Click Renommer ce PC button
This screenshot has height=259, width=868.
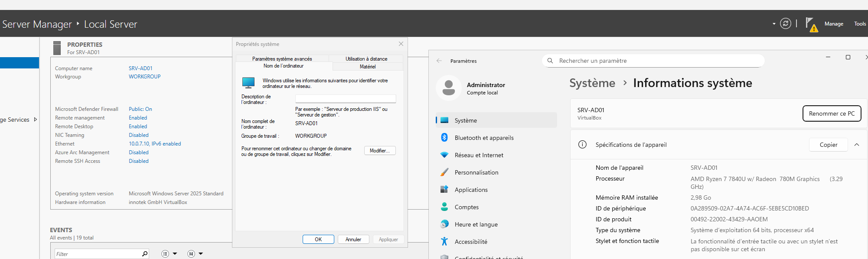832,113
